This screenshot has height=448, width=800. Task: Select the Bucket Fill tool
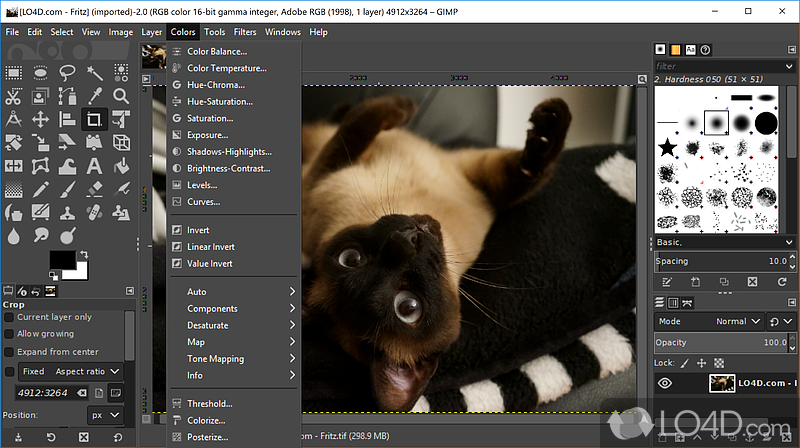point(121,166)
